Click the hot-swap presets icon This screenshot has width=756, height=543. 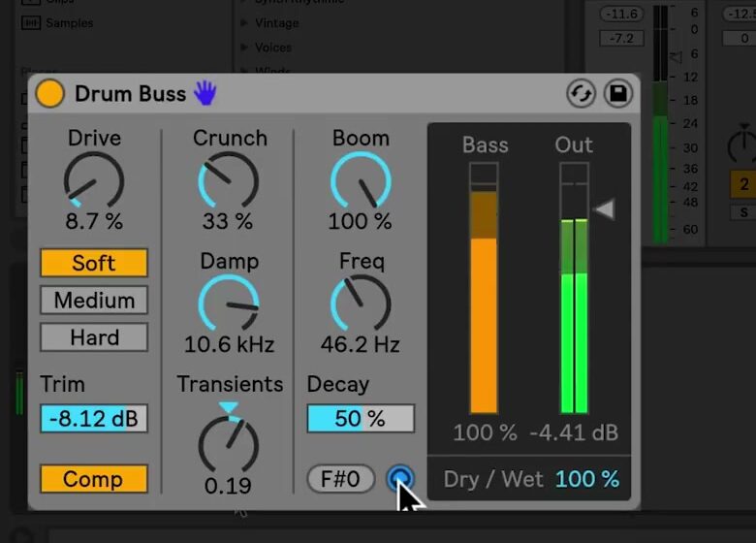click(581, 93)
